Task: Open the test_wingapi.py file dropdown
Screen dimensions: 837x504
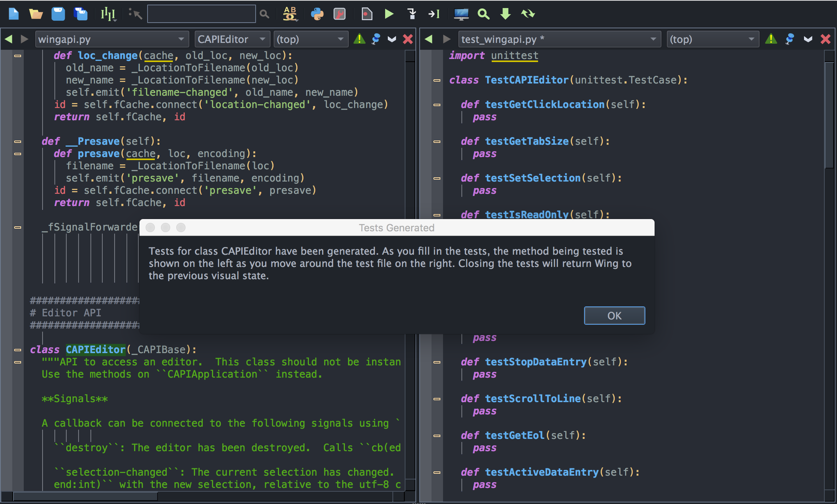Action: pos(560,39)
